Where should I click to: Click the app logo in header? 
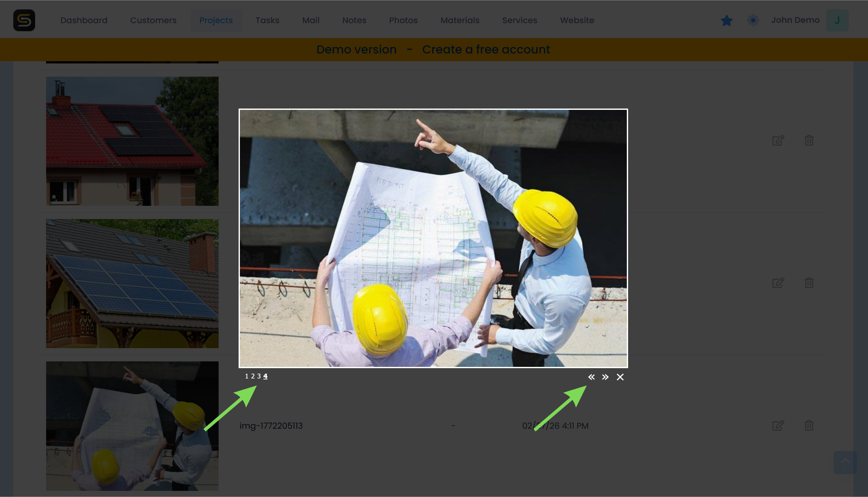[x=24, y=20]
